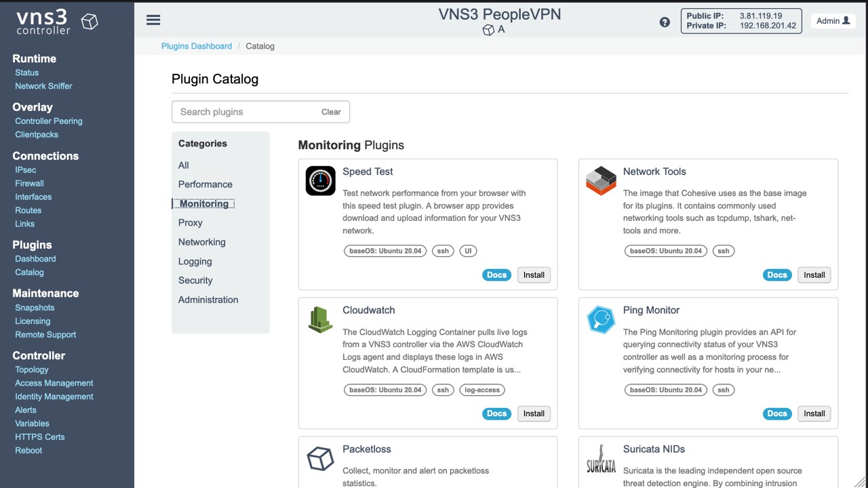868x488 pixels.
Task: Click the VNS3 controller cube logo
Action: 90,22
